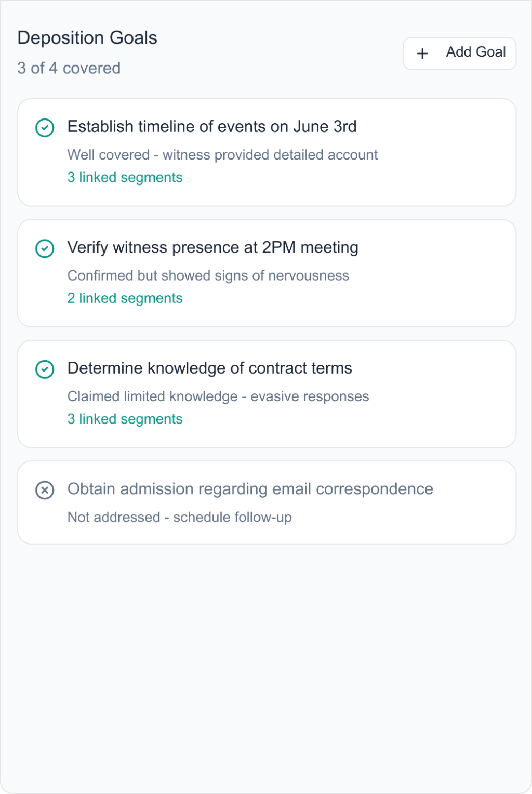
Task: Open 3 linked segments under timeline goal
Action: [x=124, y=177]
